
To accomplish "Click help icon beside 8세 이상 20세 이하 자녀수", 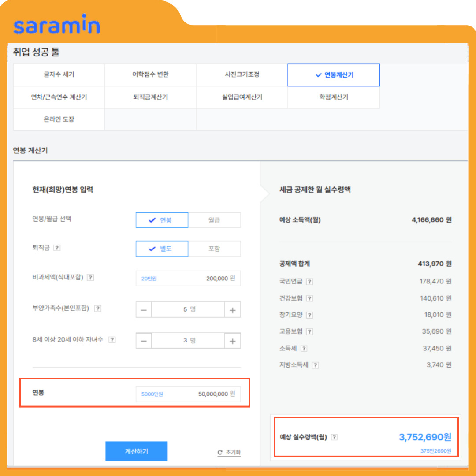I will tap(112, 340).
